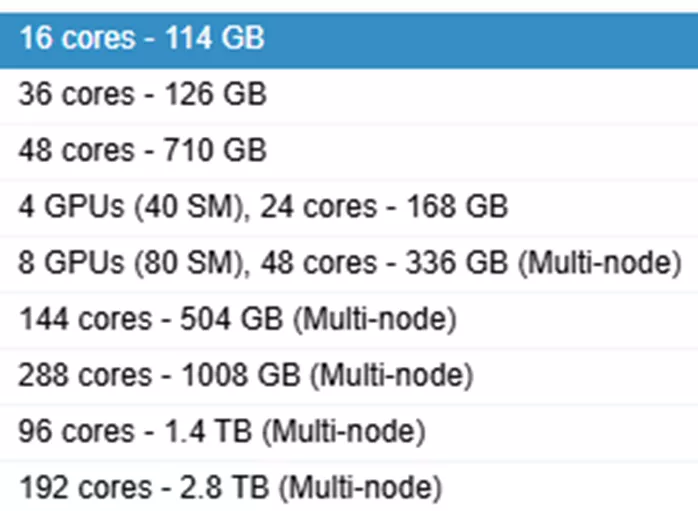This screenshot has width=698, height=511.
Task: Choose the 36 cores - 126 GB option
Action: tap(349, 97)
